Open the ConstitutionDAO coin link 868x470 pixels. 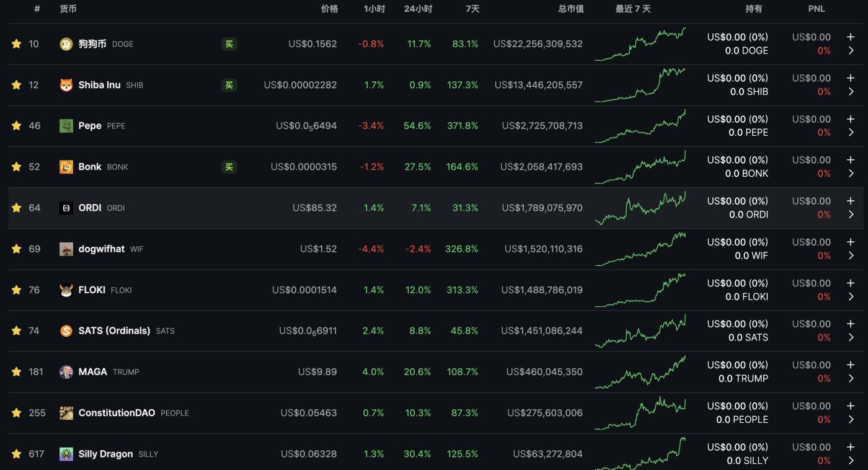coord(117,413)
